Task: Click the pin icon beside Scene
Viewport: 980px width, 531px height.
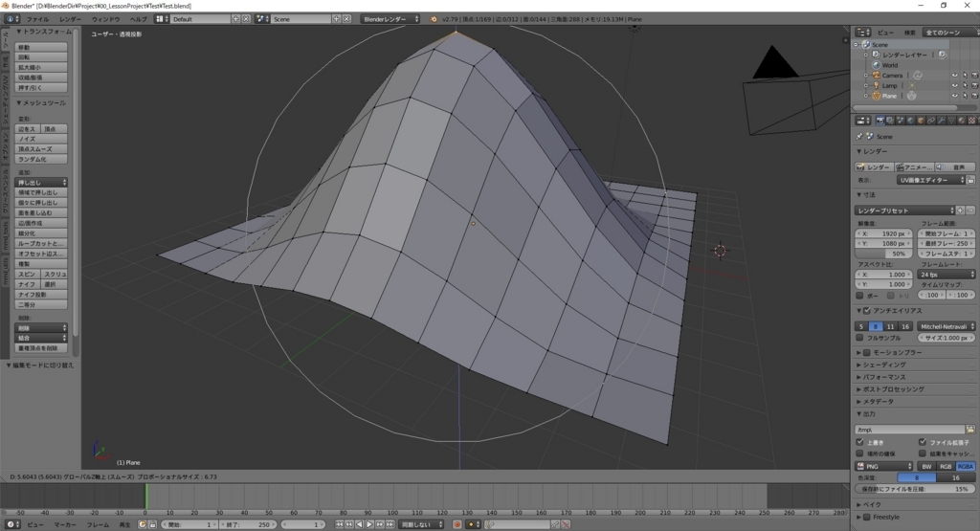Action: coord(859,136)
